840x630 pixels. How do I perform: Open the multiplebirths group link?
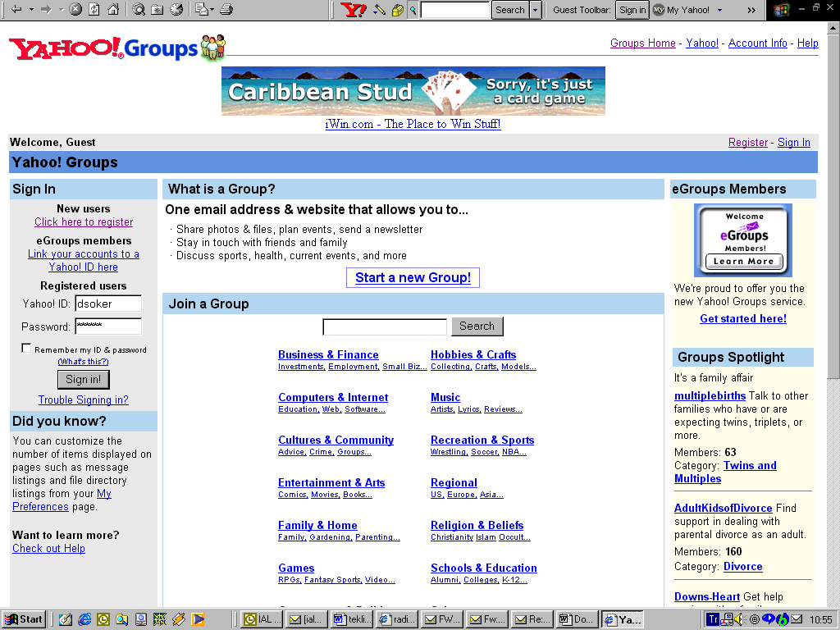710,395
